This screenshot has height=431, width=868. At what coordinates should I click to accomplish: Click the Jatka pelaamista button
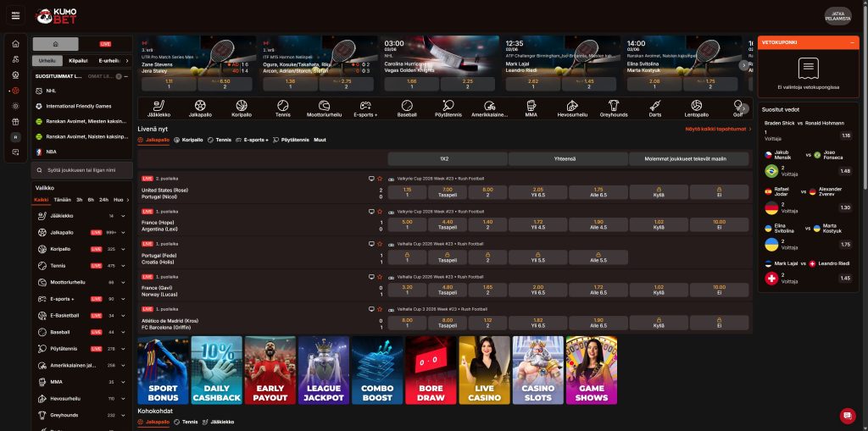click(x=837, y=17)
